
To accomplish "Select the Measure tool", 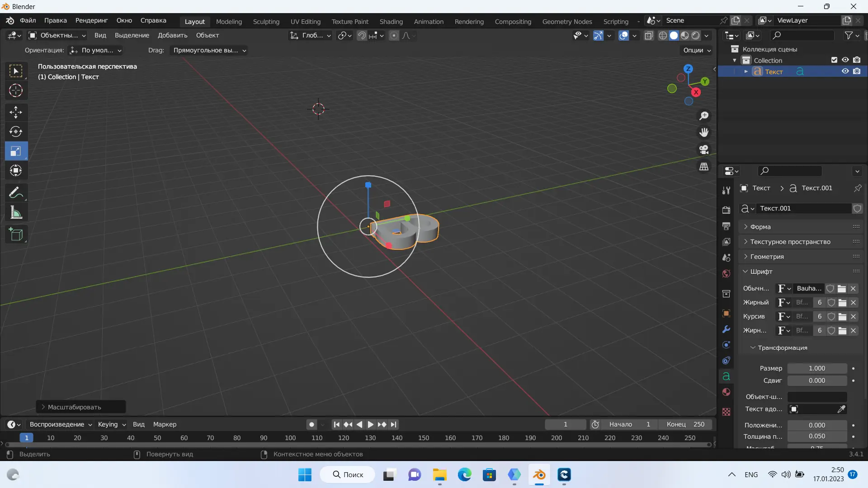I will click(16, 212).
